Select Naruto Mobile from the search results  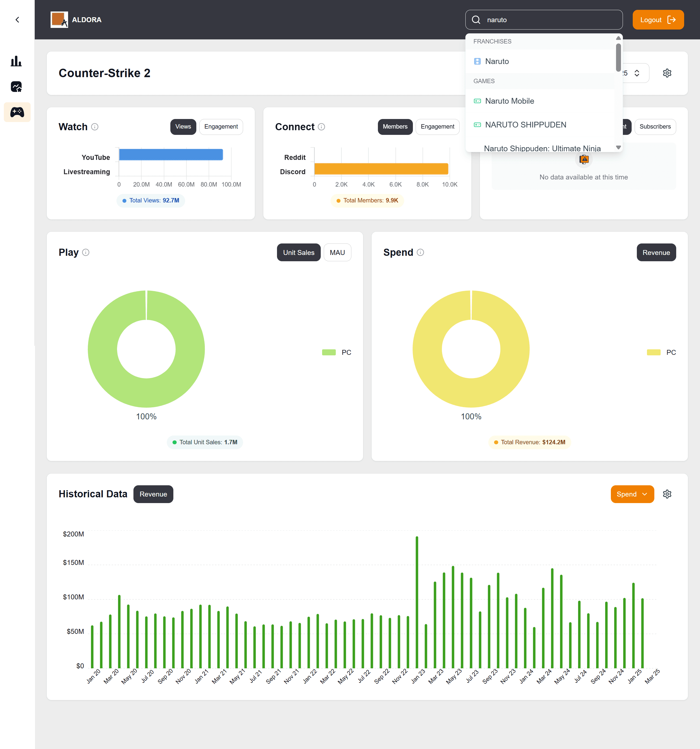tap(509, 101)
